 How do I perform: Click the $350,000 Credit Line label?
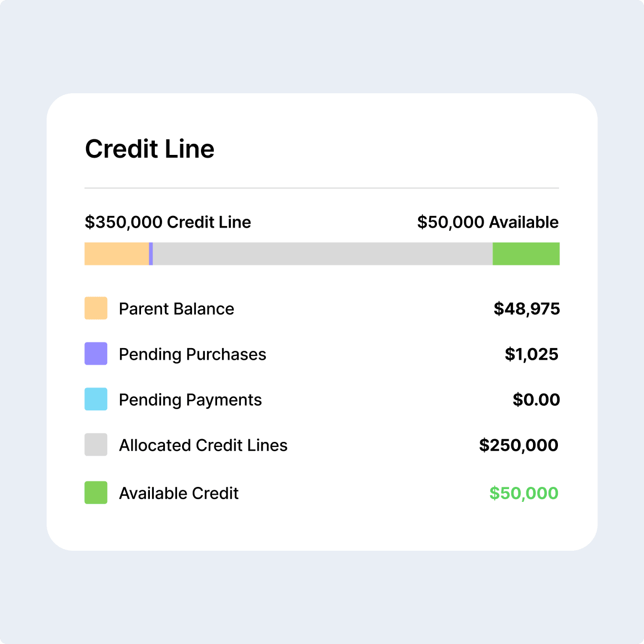pyautogui.click(x=168, y=222)
